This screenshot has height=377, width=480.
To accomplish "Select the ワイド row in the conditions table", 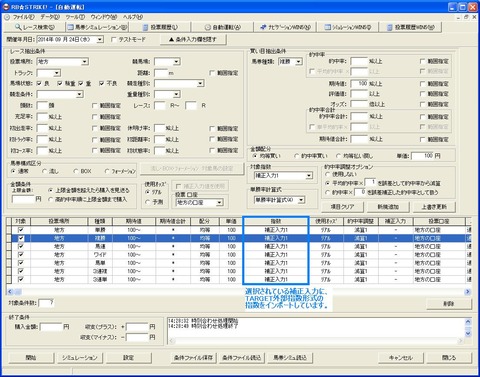I will pos(239,255).
